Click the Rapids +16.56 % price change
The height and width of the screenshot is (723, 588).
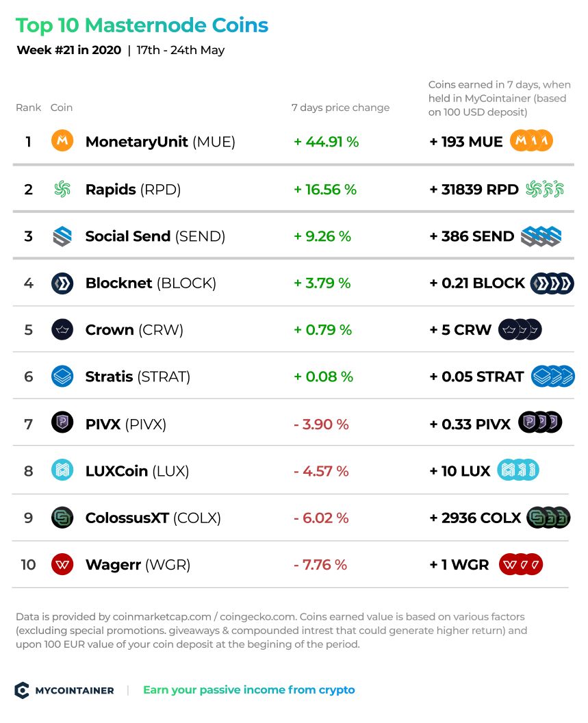click(325, 189)
